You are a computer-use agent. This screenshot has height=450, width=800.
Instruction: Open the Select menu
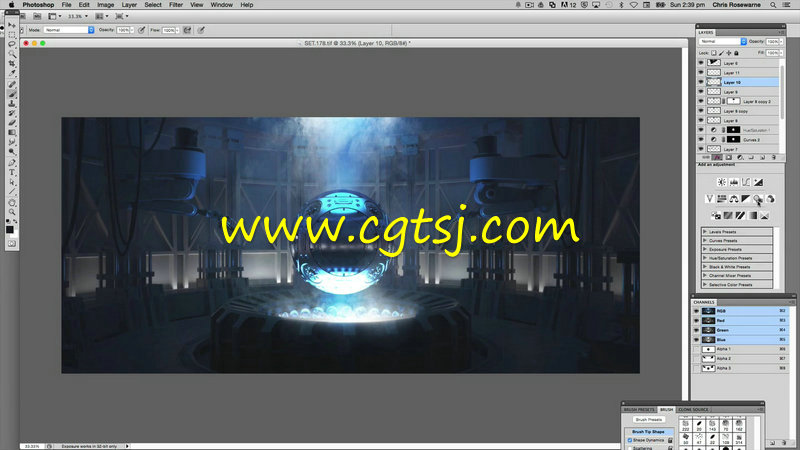pyautogui.click(x=153, y=5)
